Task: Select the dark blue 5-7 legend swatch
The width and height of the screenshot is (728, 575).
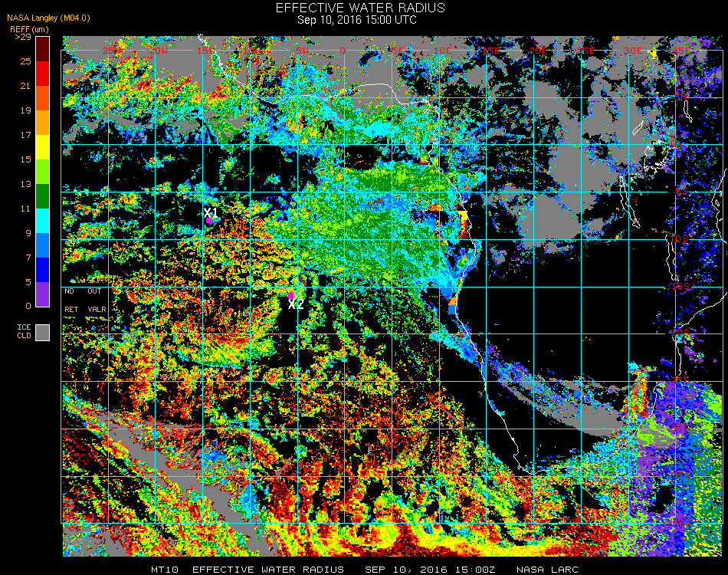Action: [x=43, y=270]
